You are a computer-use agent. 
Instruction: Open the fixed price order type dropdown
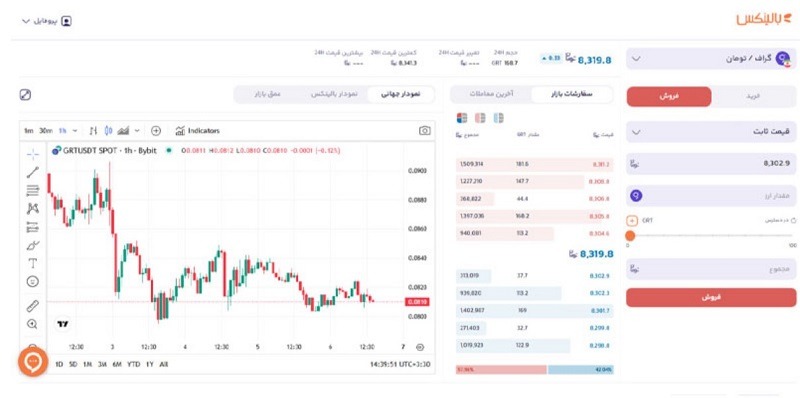[x=711, y=132]
